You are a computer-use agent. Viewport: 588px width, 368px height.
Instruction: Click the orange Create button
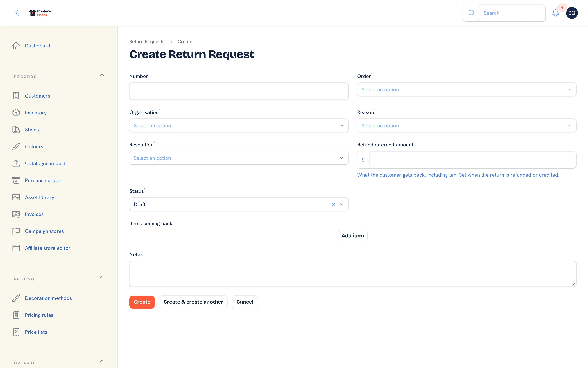142,302
